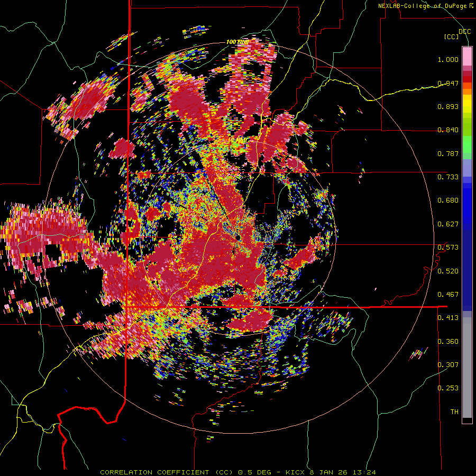Click the 0.893 legend value
This screenshot has width=476, height=476.
point(448,106)
